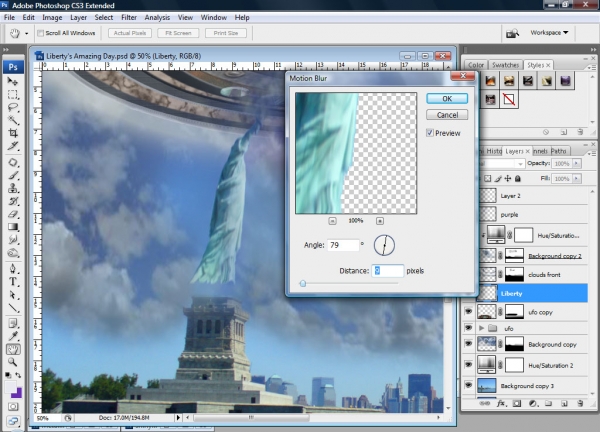Image resolution: width=600 pixels, height=432 pixels.
Task: Click the Angle dial control
Action: pyautogui.click(x=384, y=245)
